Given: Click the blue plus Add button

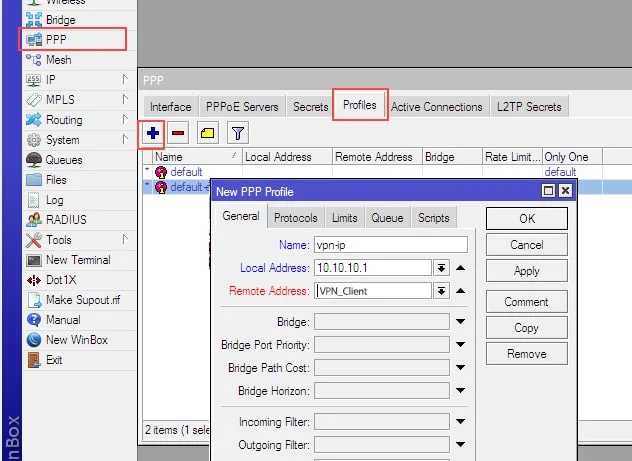Looking at the screenshot, I should (x=152, y=133).
